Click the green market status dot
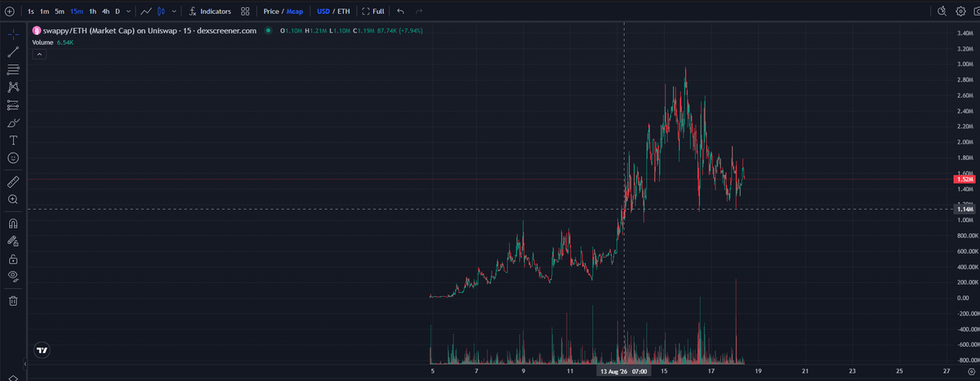The width and height of the screenshot is (980, 381). pos(268,30)
